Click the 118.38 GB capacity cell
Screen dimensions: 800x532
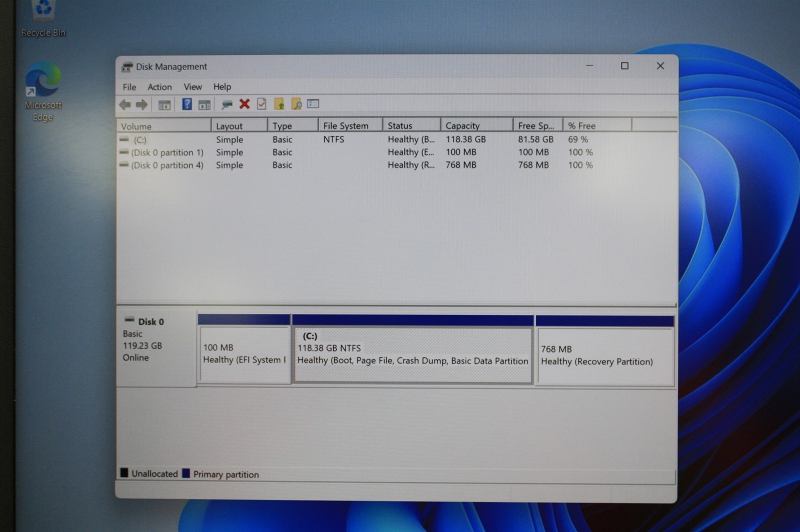[x=466, y=139]
